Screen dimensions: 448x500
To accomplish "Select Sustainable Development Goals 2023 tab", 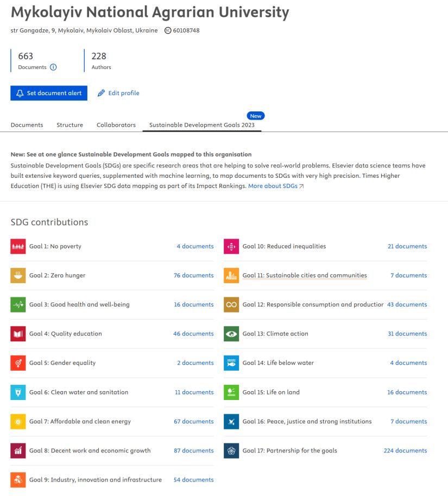I will coord(201,125).
